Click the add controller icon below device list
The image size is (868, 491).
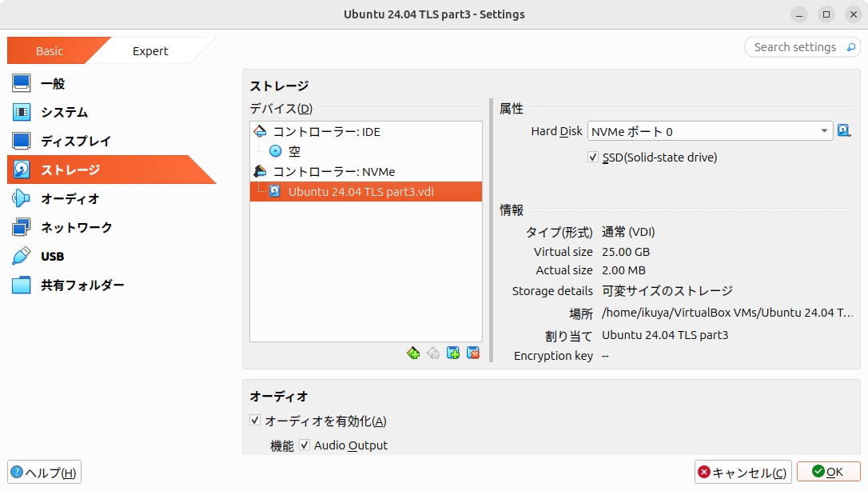click(x=413, y=353)
